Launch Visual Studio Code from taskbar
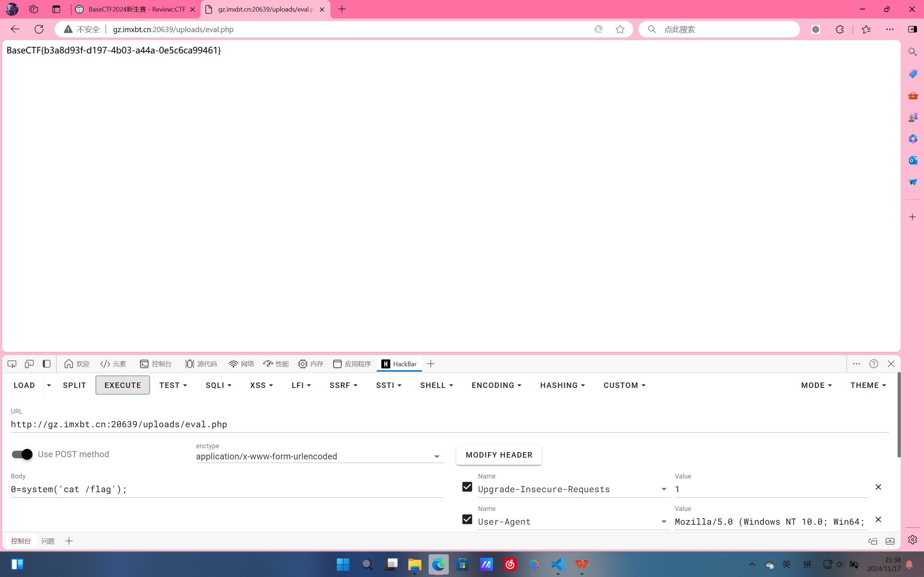This screenshot has height=577, width=924. pos(558,564)
